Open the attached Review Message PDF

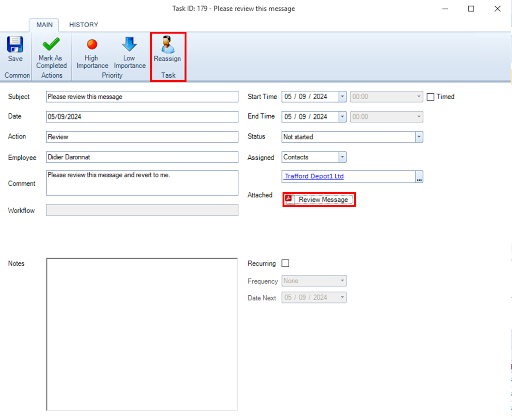point(319,199)
